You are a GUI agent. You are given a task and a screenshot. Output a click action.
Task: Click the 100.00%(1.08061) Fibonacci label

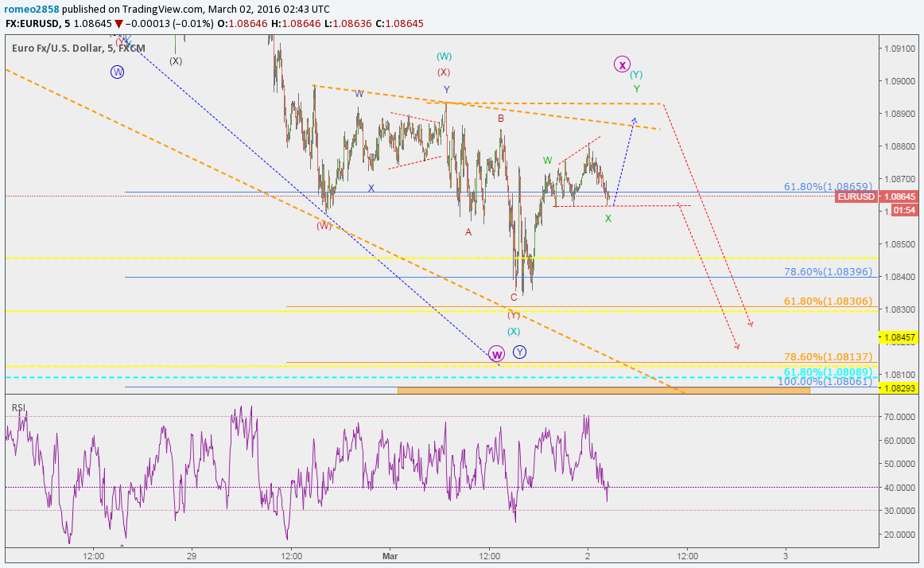pyautogui.click(x=825, y=382)
